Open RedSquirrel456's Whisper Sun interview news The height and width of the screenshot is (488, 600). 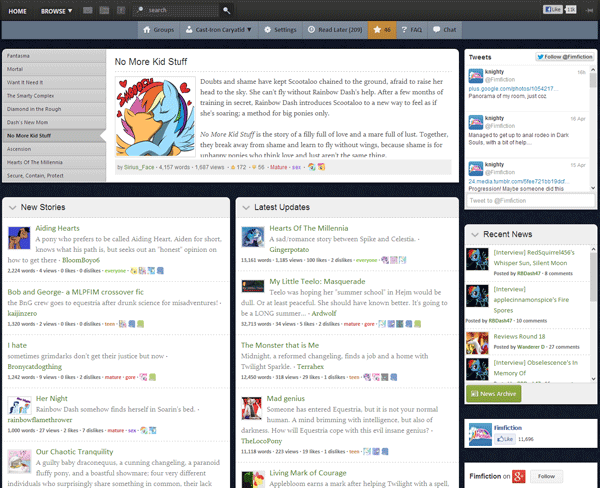[x=534, y=258]
